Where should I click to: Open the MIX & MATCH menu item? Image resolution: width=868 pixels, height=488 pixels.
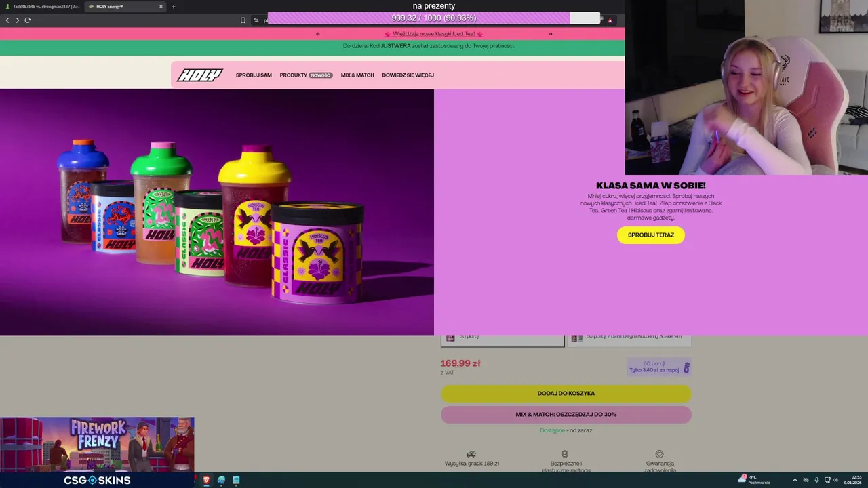[357, 75]
